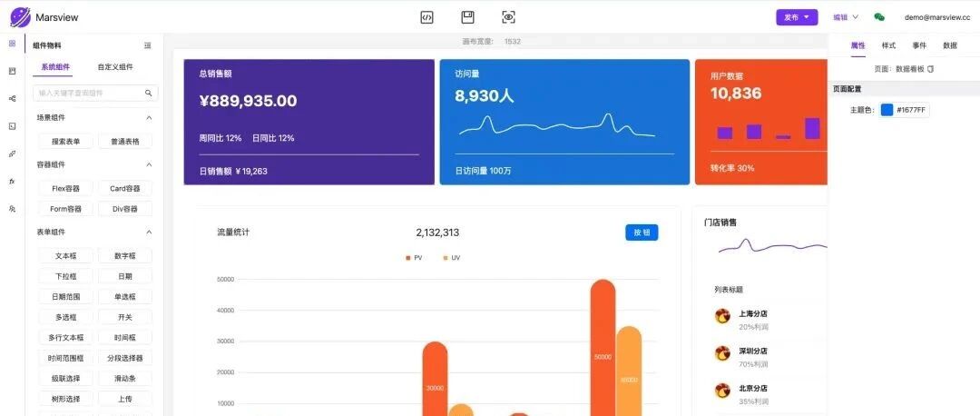Pick the 日期范围 component

pos(65,296)
